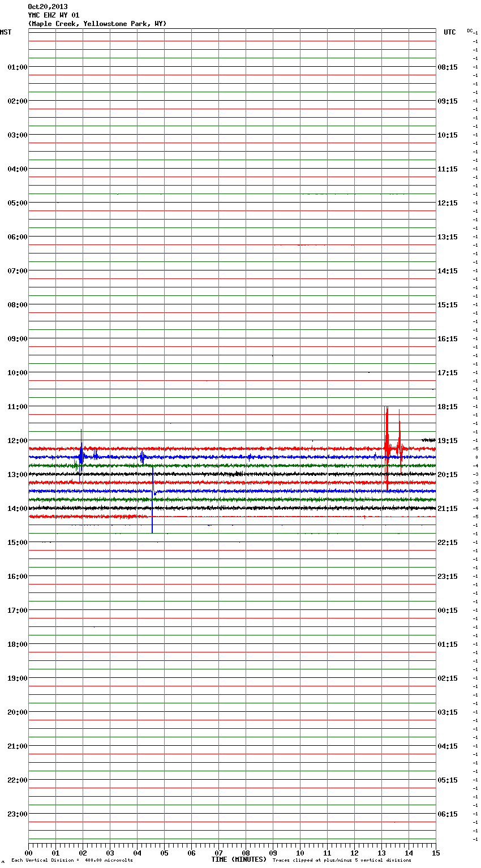481x868 pixels.
Task: Click minute 05 on the bottom axis
Action: click(164, 853)
